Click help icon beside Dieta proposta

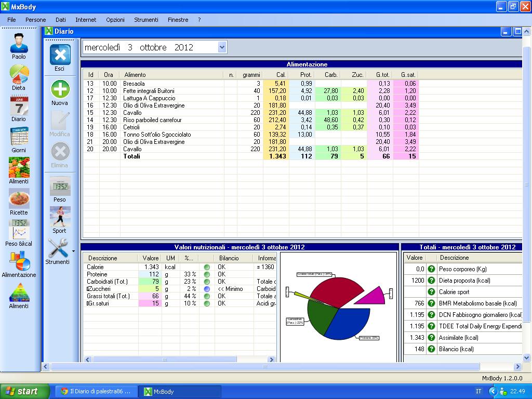point(431,281)
